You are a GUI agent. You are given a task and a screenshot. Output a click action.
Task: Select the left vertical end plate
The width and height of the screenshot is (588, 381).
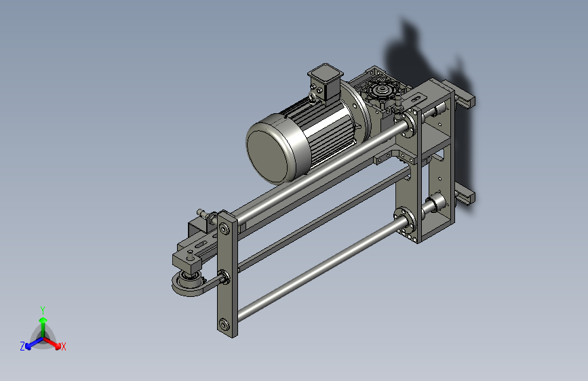click(227, 274)
